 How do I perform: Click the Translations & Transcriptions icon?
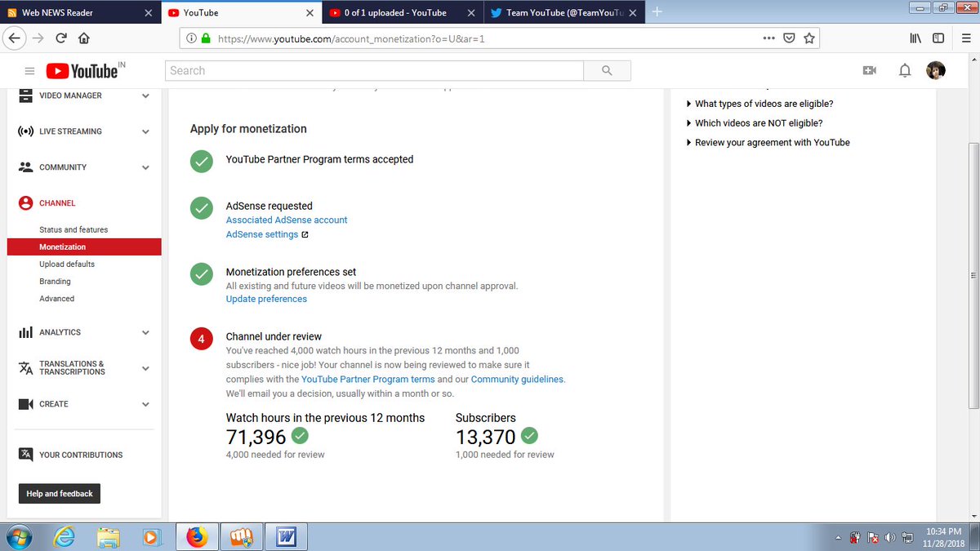click(25, 368)
